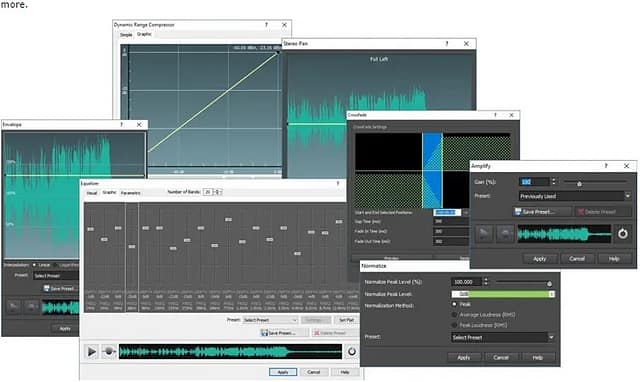Switch to Parametric tab in Equalizer
Image resolution: width=640 pixels, height=382 pixels.
[131, 193]
